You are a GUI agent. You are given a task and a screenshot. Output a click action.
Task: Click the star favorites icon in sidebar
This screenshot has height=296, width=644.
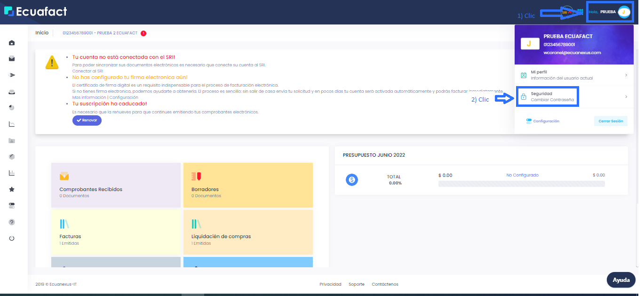(x=12, y=189)
